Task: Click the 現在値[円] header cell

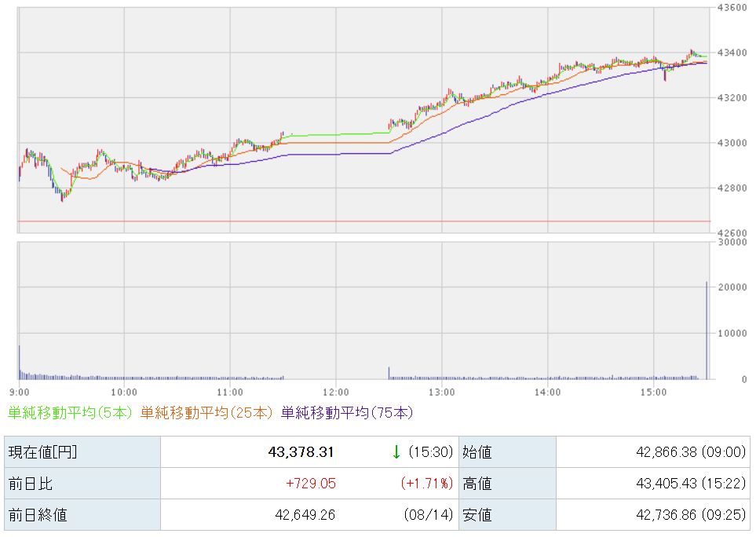Action: coord(82,452)
